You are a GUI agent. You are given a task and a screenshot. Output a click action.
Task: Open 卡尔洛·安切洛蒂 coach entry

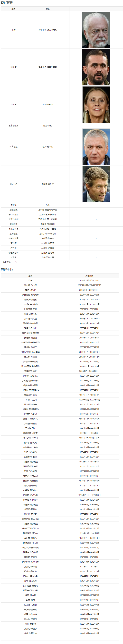pos(30,304)
